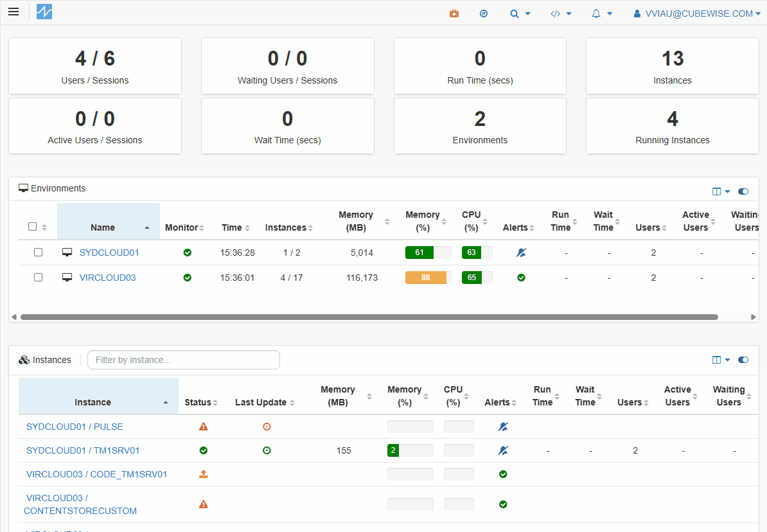Open the SYDCLOUD01 environment link
This screenshot has width=767, height=532.
[x=109, y=253]
